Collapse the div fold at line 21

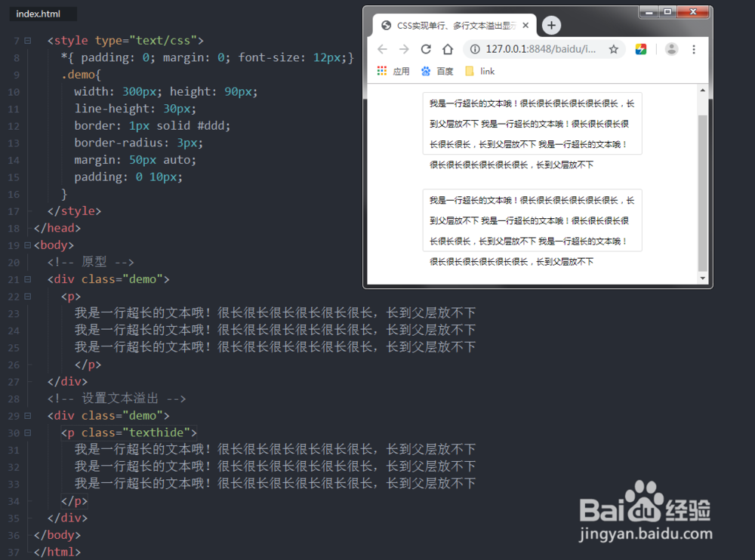coord(27,279)
